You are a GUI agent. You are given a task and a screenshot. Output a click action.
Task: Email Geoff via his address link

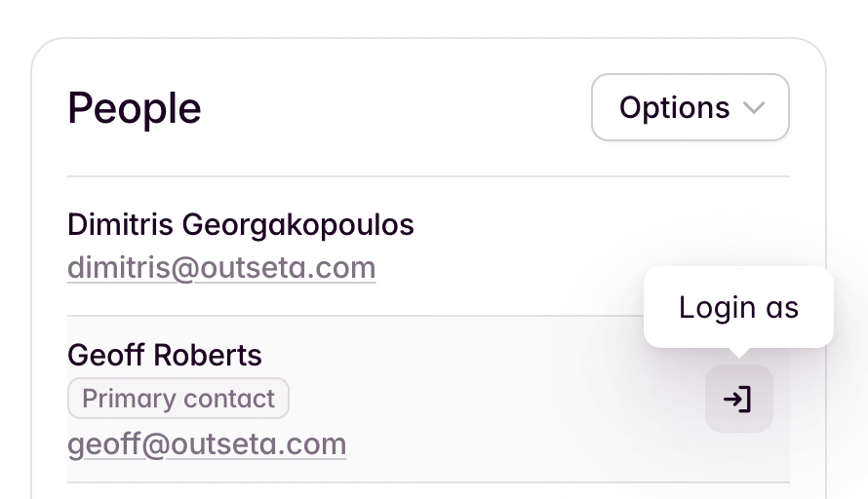[x=207, y=444]
